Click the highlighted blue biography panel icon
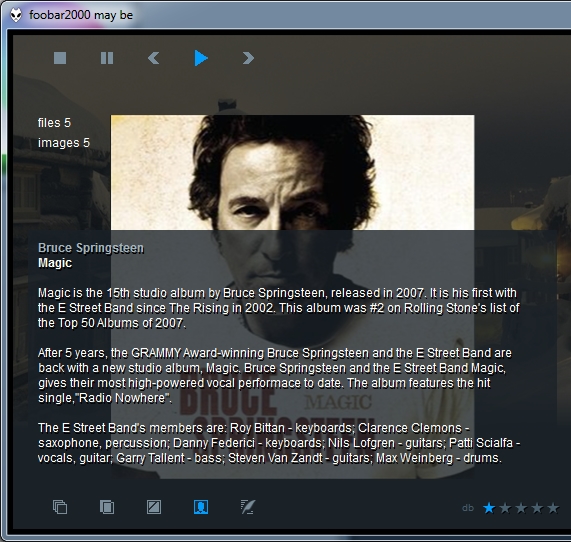 201,507
